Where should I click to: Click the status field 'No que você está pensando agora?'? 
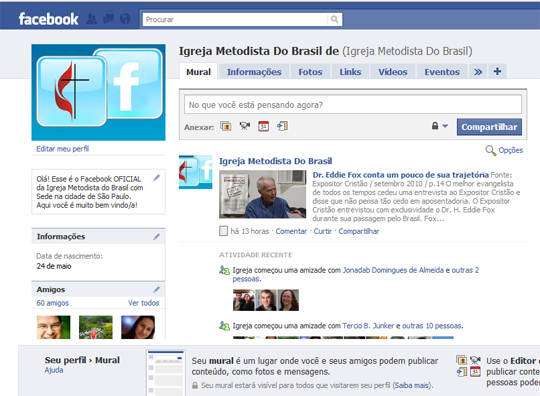click(353, 105)
